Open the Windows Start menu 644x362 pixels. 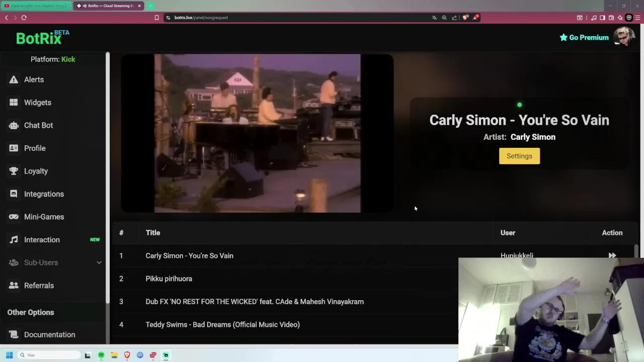(x=9, y=355)
